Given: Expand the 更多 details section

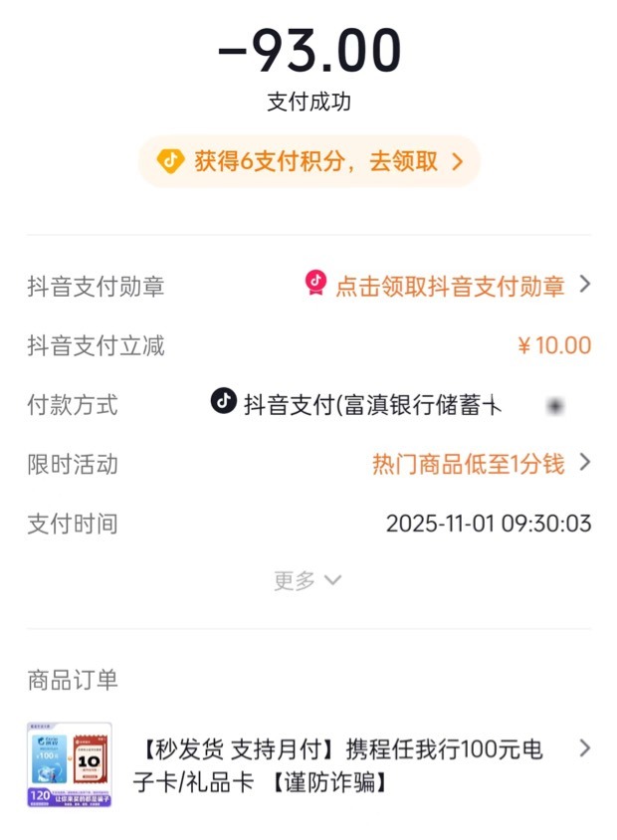Looking at the screenshot, I should click(x=308, y=580).
